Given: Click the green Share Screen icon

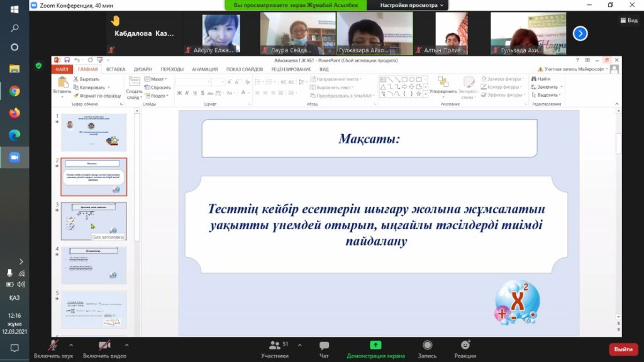Looking at the screenshot, I should 375,346.
